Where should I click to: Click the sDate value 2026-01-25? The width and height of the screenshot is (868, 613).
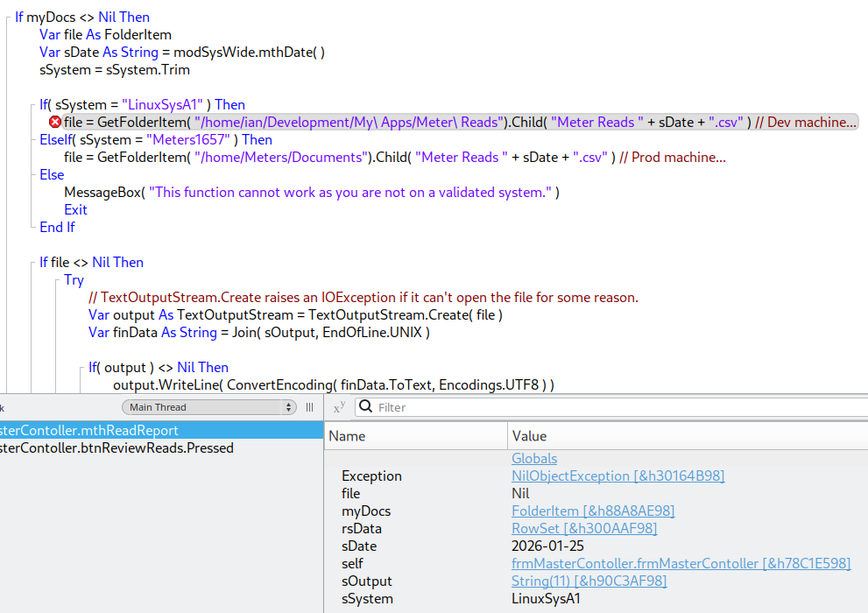point(547,546)
